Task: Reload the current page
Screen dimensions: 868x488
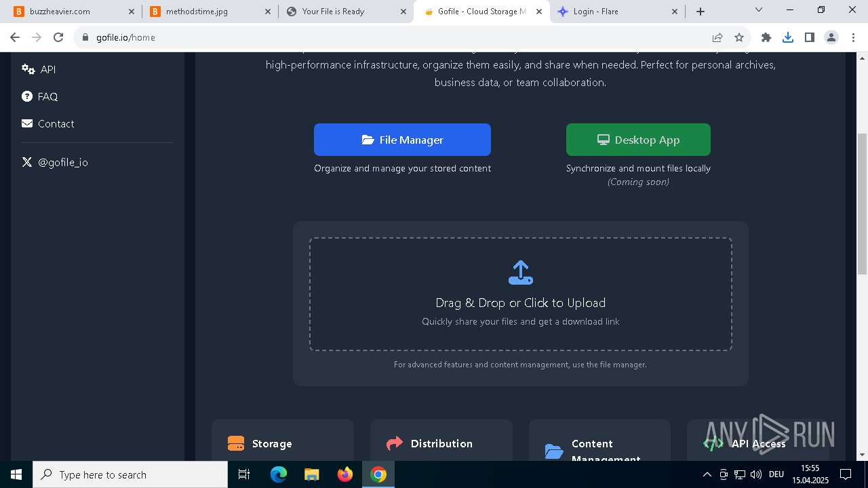Action: (x=58, y=37)
